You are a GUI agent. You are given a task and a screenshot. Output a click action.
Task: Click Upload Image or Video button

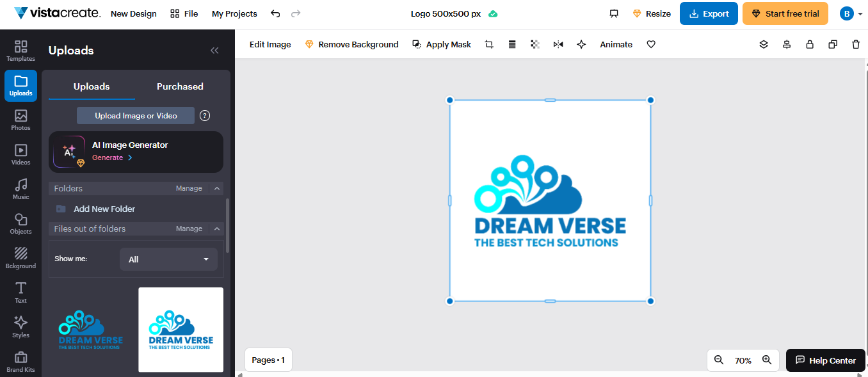click(x=136, y=116)
